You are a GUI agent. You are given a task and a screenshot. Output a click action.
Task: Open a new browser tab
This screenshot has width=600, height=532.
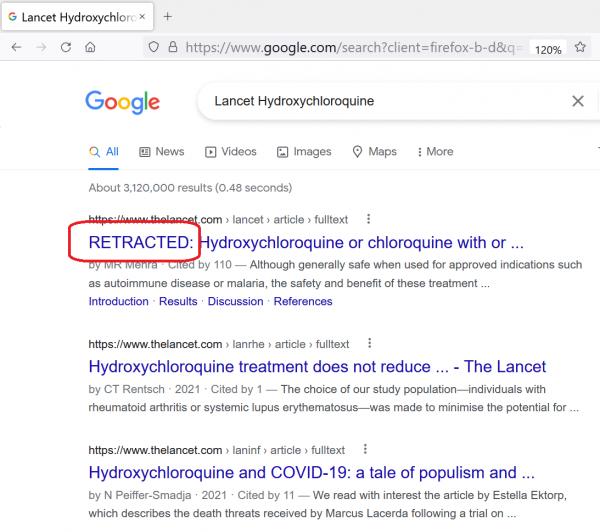(168, 16)
